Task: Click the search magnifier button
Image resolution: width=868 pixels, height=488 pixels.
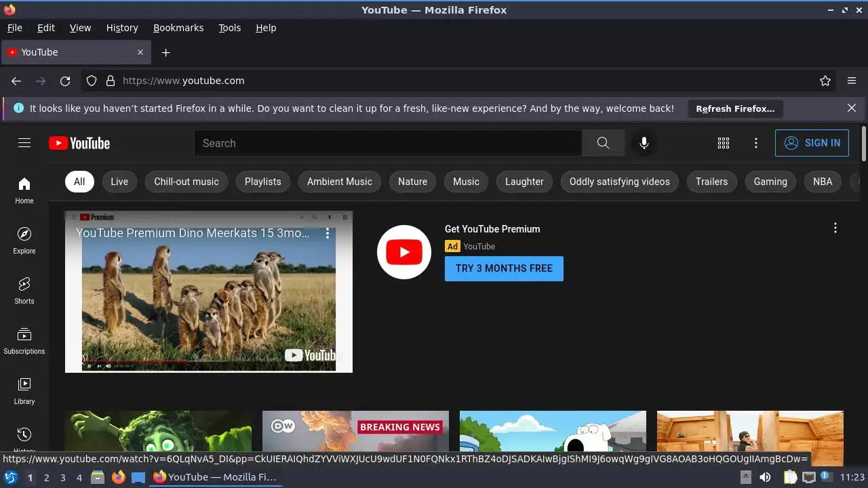Action: (x=603, y=143)
